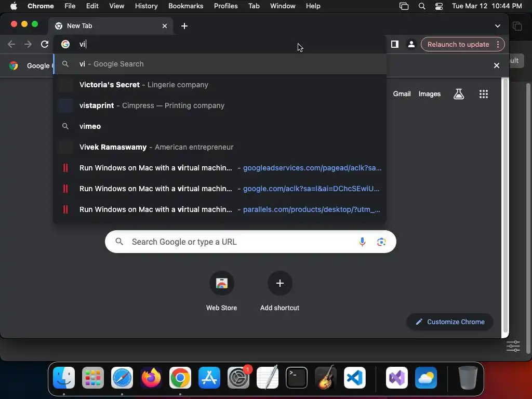Screen dimensions: 532x399
Task: Open the Profiles menu
Action: [225, 6]
